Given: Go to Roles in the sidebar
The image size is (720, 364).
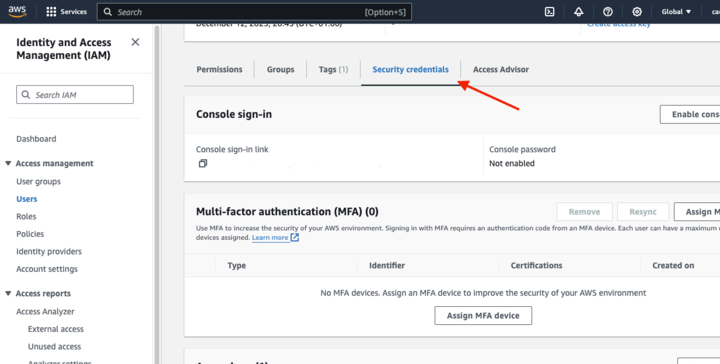Looking at the screenshot, I should pos(26,216).
